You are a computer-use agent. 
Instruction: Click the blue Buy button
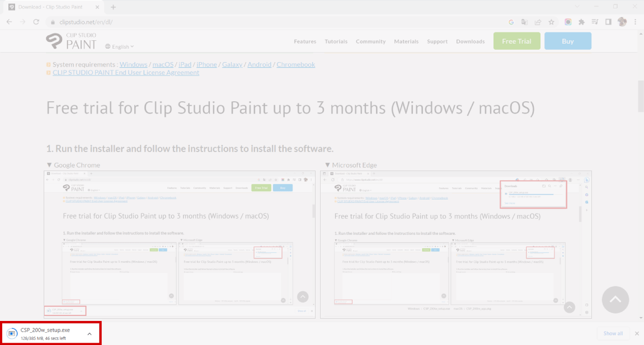click(x=567, y=41)
